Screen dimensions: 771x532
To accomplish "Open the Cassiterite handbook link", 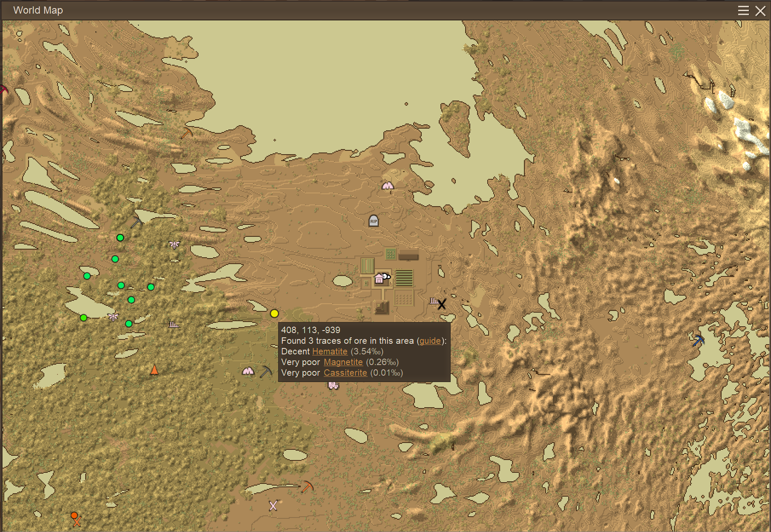I will tap(345, 373).
